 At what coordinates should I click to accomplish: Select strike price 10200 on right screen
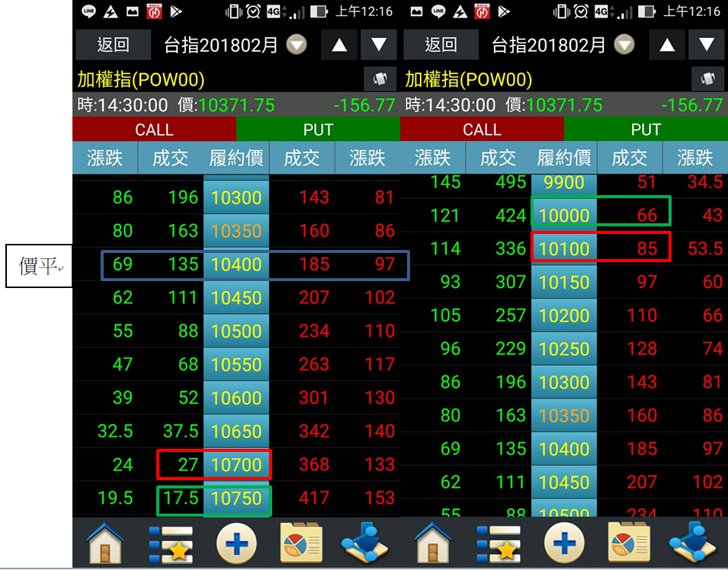point(564,315)
